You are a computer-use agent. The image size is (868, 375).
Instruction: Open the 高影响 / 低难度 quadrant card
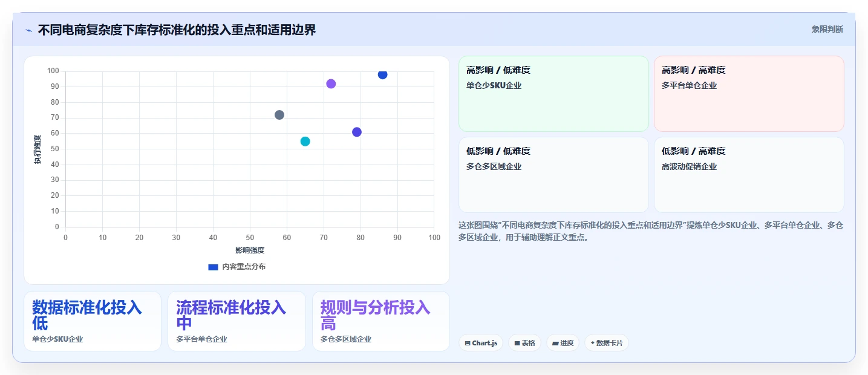553,94
